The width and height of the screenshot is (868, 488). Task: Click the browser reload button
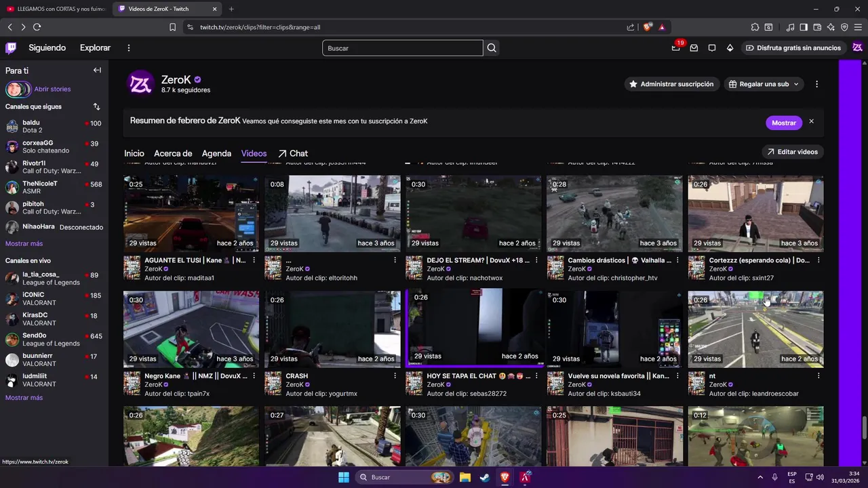coord(37,27)
